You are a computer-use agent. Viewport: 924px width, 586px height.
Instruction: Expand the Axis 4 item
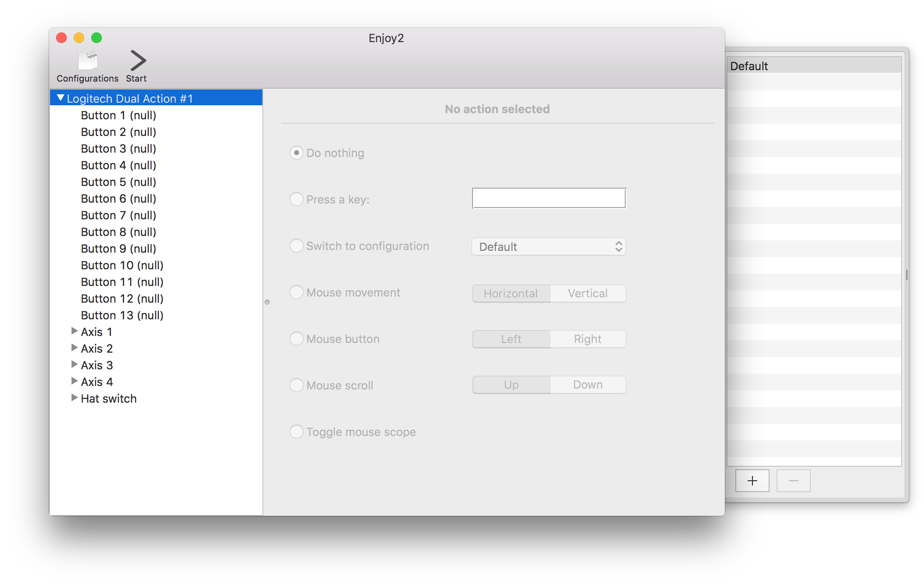tap(74, 381)
